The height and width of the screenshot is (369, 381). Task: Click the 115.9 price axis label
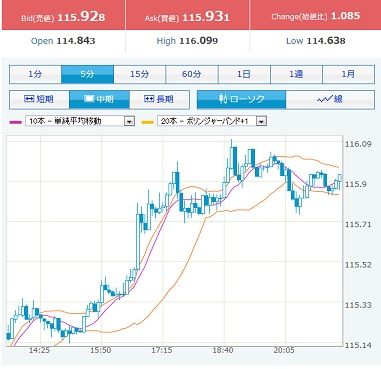pyautogui.click(x=355, y=184)
